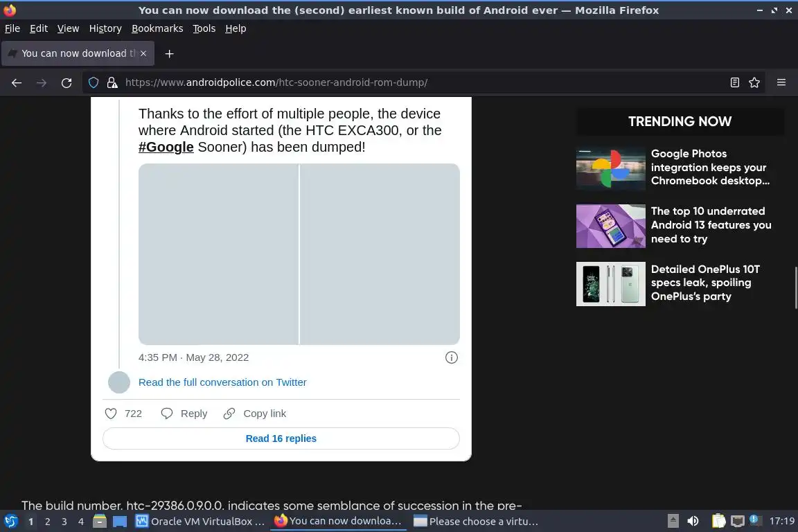Switch to workspace 1 in taskbar
798x532 pixels.
click(x=30, y=522)
